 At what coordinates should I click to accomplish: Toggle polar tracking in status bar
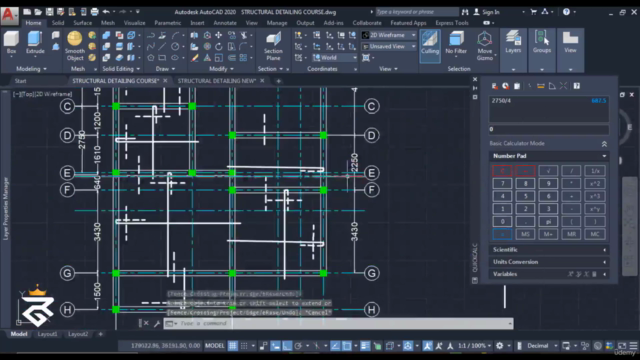[298, 346]
